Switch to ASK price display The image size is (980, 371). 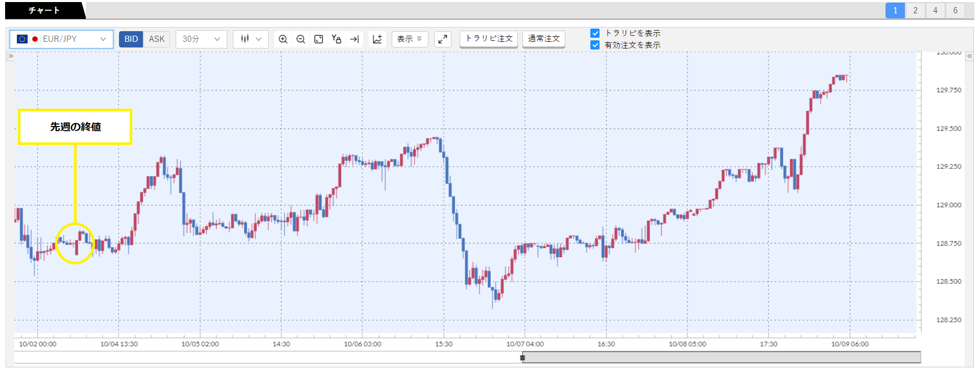click(x=157, y=39)
